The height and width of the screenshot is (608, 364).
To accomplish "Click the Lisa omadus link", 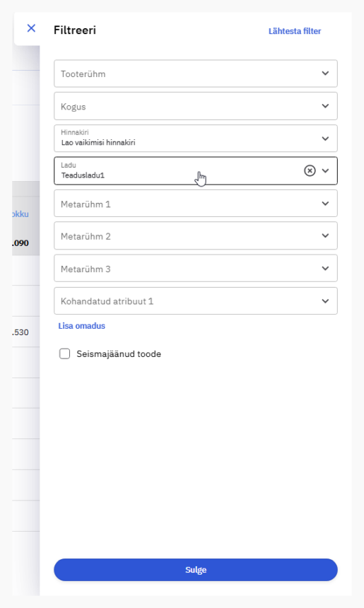I will 82,326.
